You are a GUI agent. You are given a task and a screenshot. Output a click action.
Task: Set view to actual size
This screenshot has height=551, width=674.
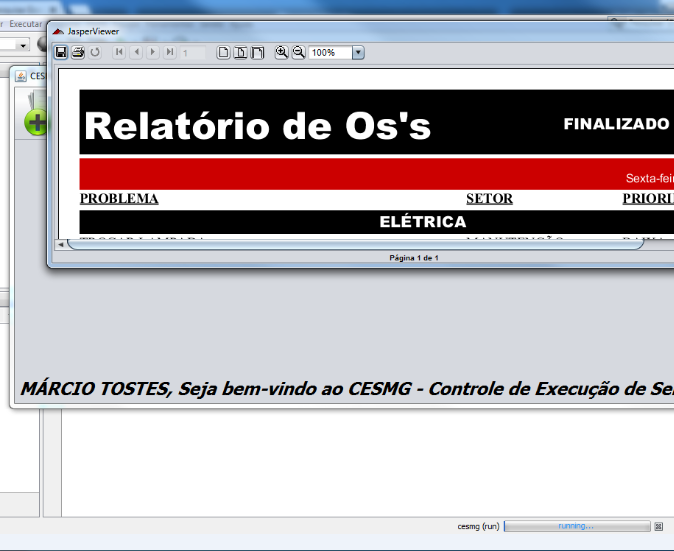(x=223, y=52)
